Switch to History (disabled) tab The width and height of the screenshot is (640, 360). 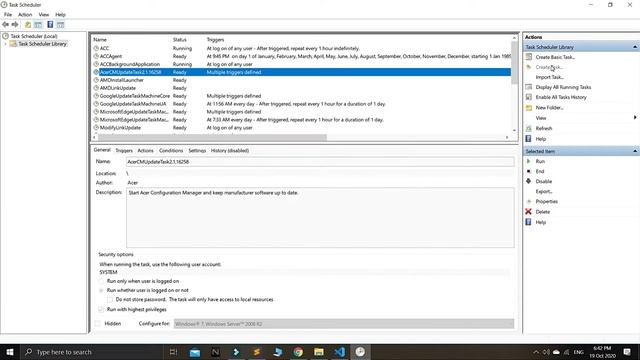tap(230, 151)
